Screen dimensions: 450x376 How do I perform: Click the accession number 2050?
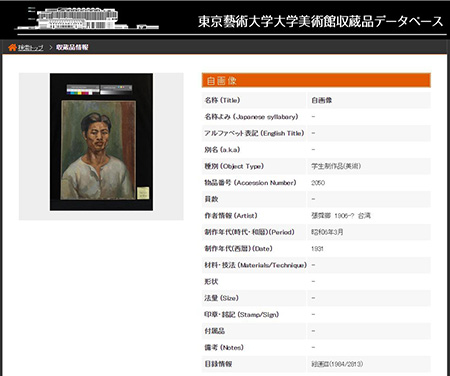(318, 183)
